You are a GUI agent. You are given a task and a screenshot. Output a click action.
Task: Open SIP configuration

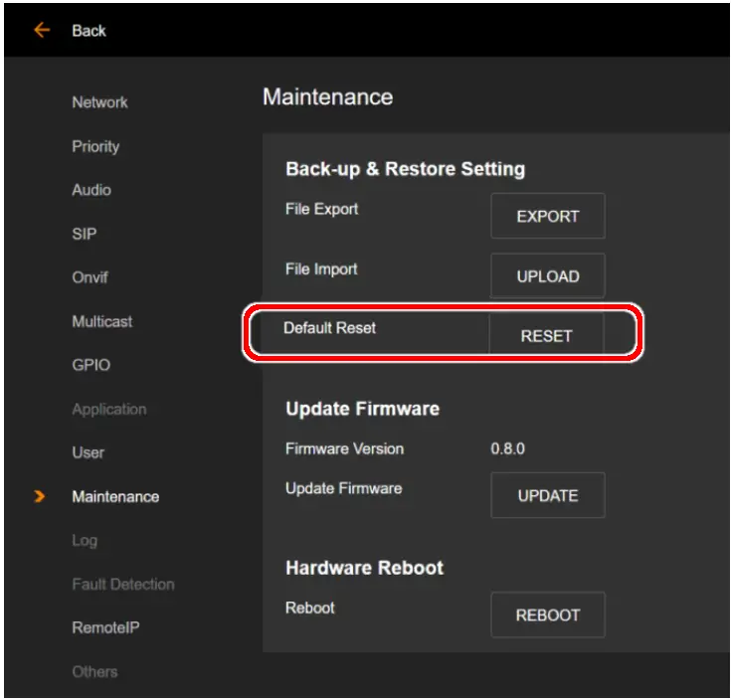pos(85,235)
